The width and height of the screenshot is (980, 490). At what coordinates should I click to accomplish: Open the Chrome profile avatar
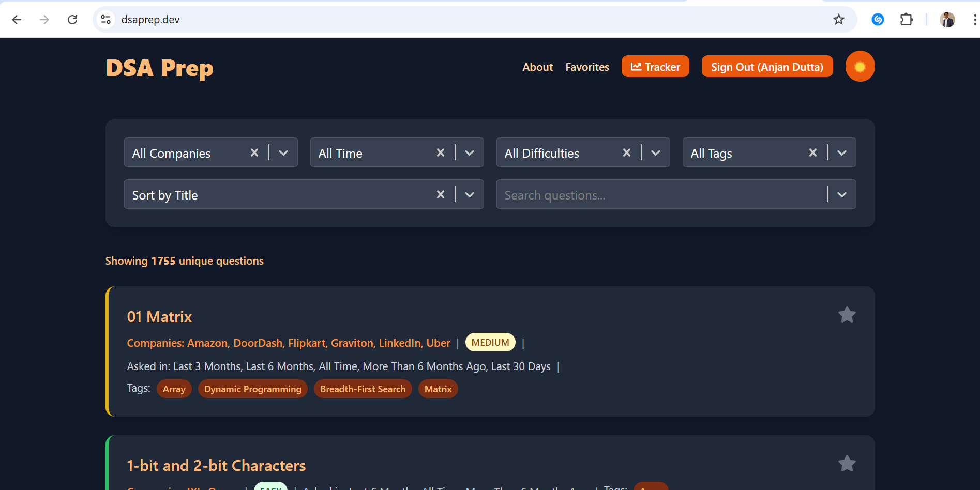pyautogui.click(x=947, y=19)
